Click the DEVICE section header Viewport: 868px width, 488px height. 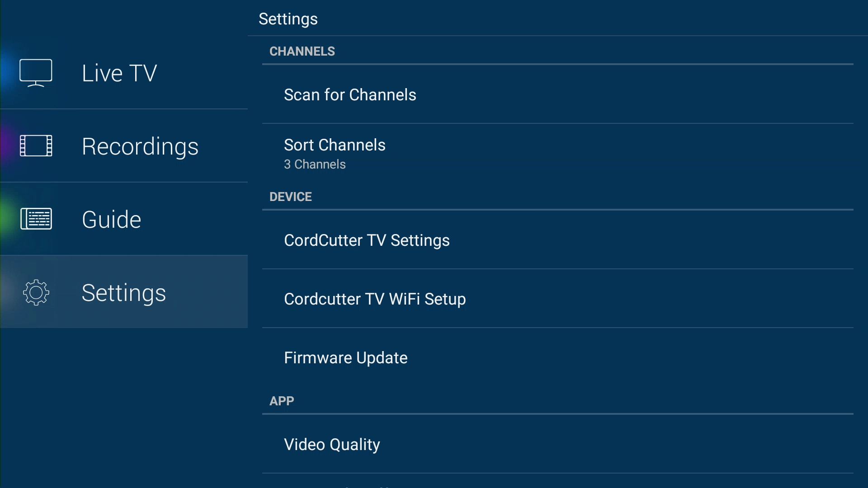coord(290,197)
